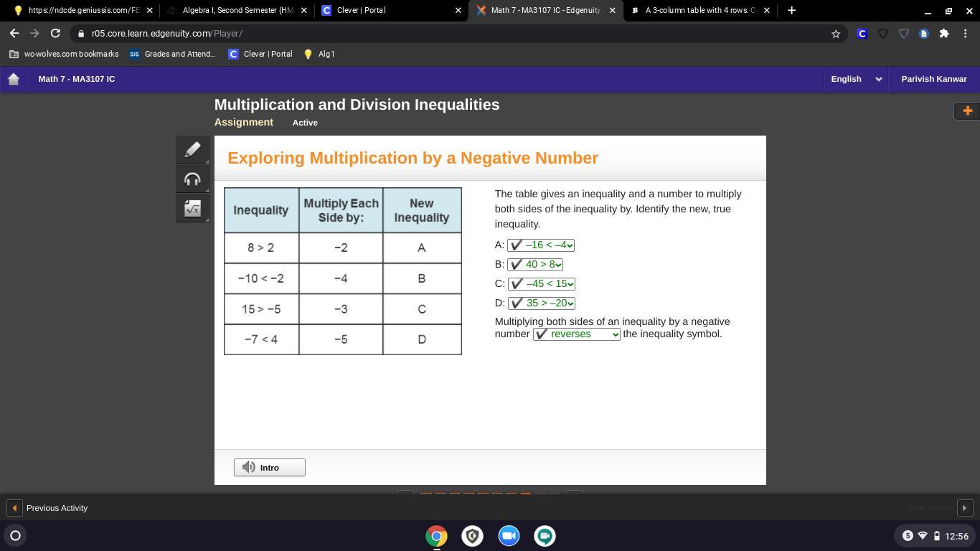This screenshot has height=551, width=980.
Task: Close the Clever | Portal tab
Action: [x=458, y=10]
